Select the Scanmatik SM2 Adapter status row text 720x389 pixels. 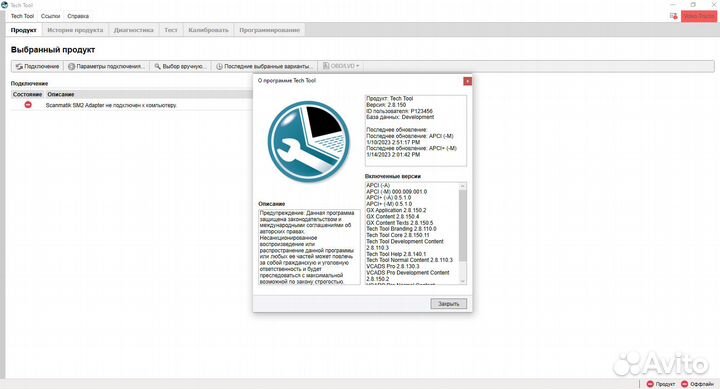point(111,105)
